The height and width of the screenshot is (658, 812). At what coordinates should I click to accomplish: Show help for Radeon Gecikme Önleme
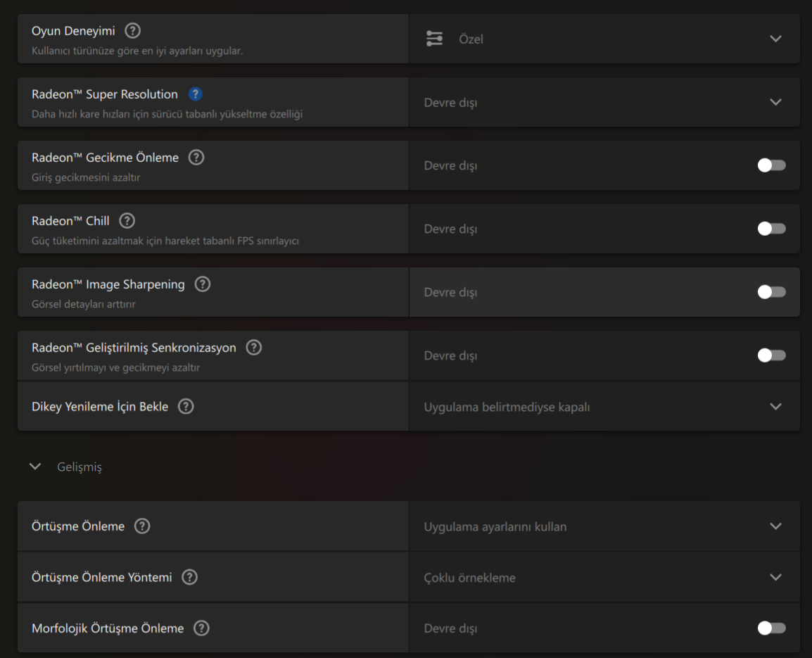[196, 158]
